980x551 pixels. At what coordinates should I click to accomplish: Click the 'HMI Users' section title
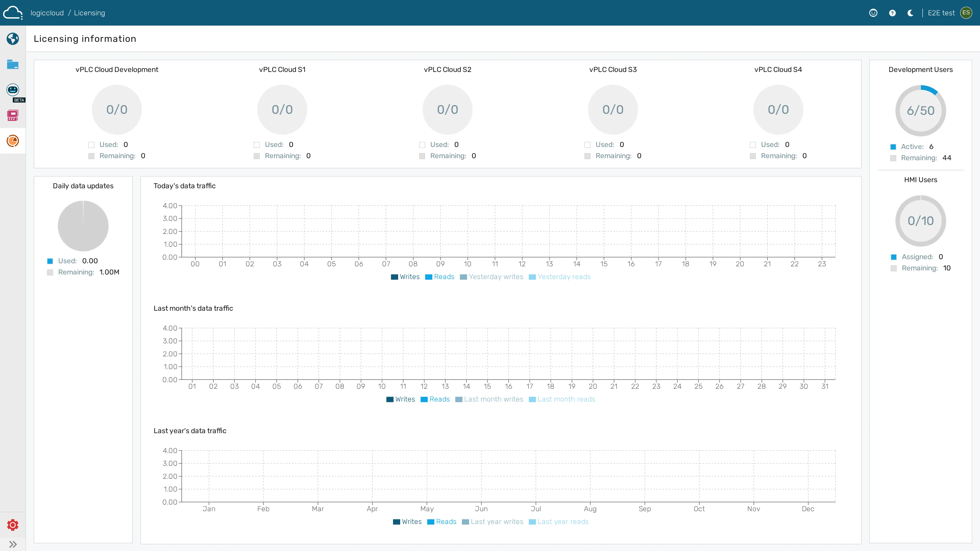tap(921, 180)
